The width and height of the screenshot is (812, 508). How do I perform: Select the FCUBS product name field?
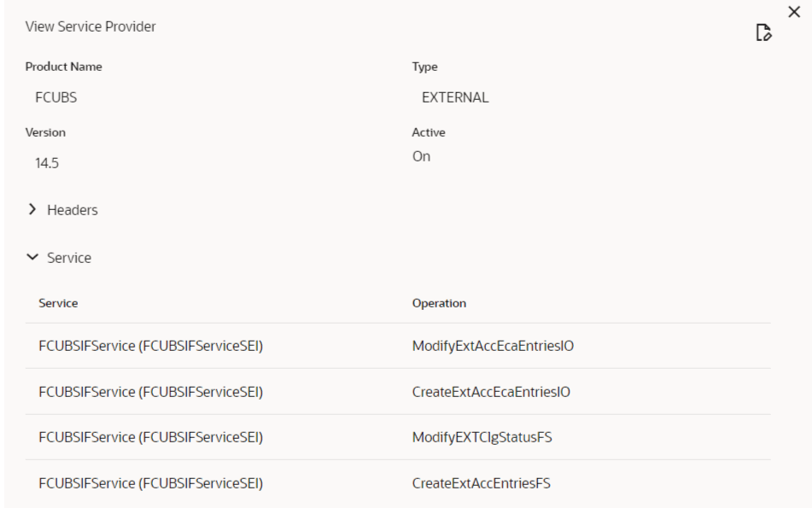point(56,97)
